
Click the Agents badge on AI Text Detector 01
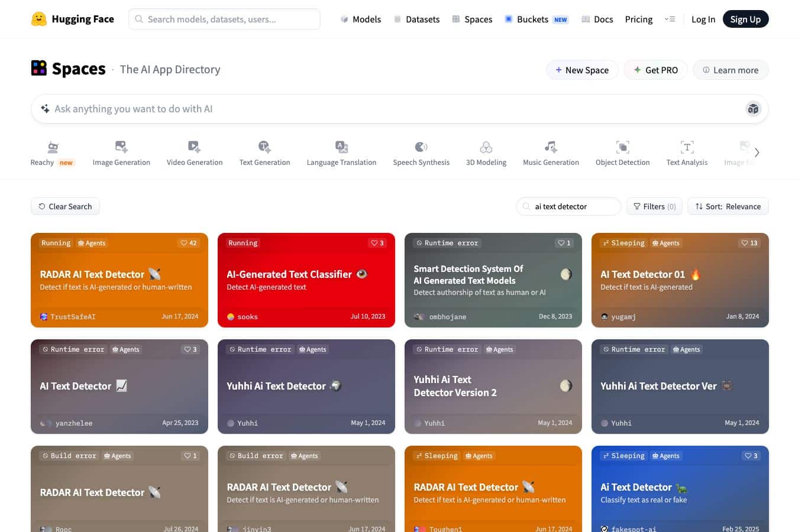click(x=665, y=243)
